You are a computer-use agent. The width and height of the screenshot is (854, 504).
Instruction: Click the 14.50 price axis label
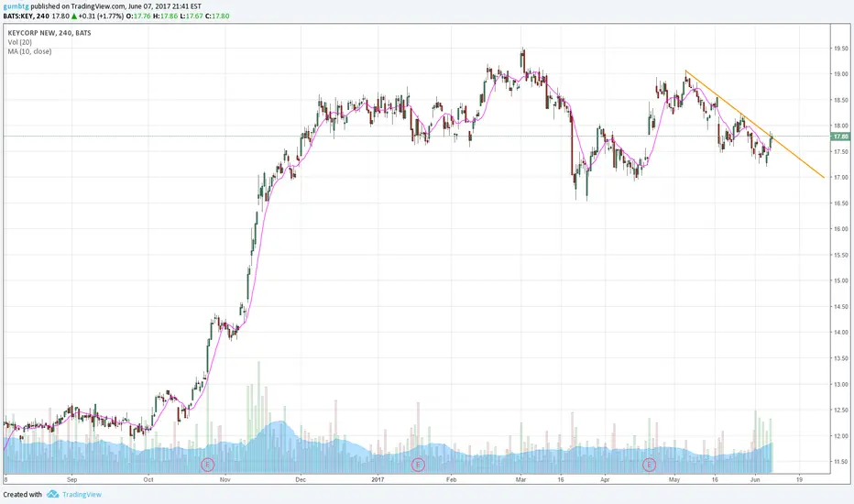click(x=841, y=307)
